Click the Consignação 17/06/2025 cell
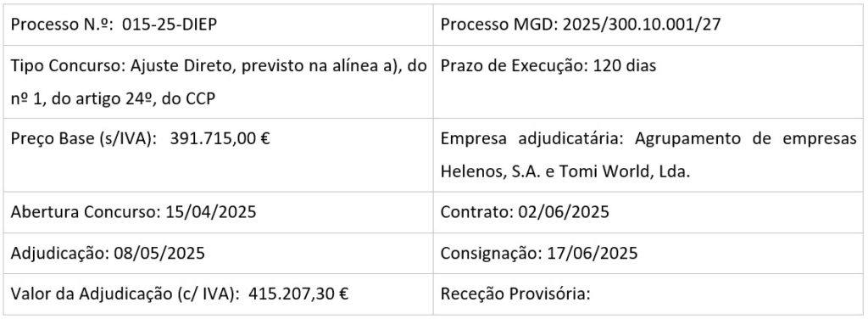Viewport: 868px width, 319px height. [648, 253]
